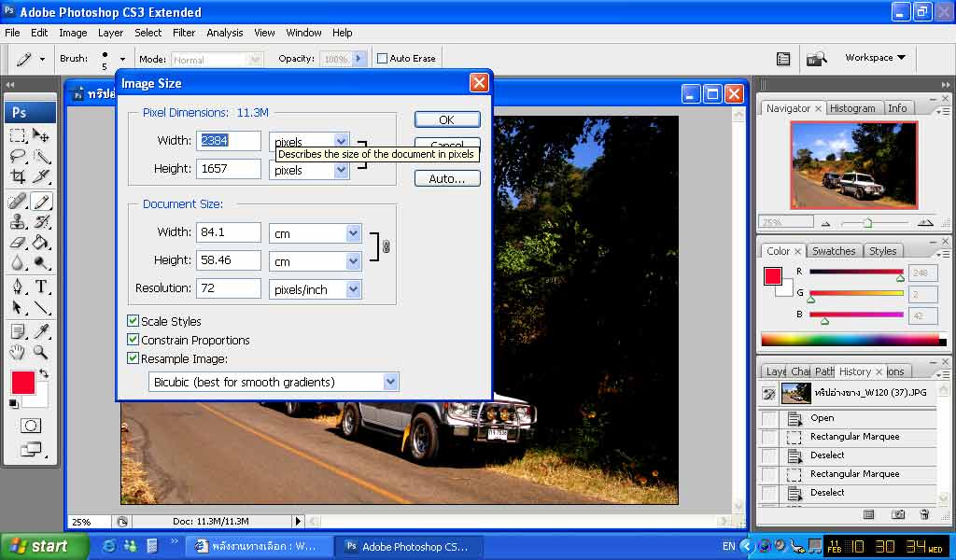Screen dimensions: 956x560
Task: Open the Bicubic resample method dropdown
Action: (390, 382)
